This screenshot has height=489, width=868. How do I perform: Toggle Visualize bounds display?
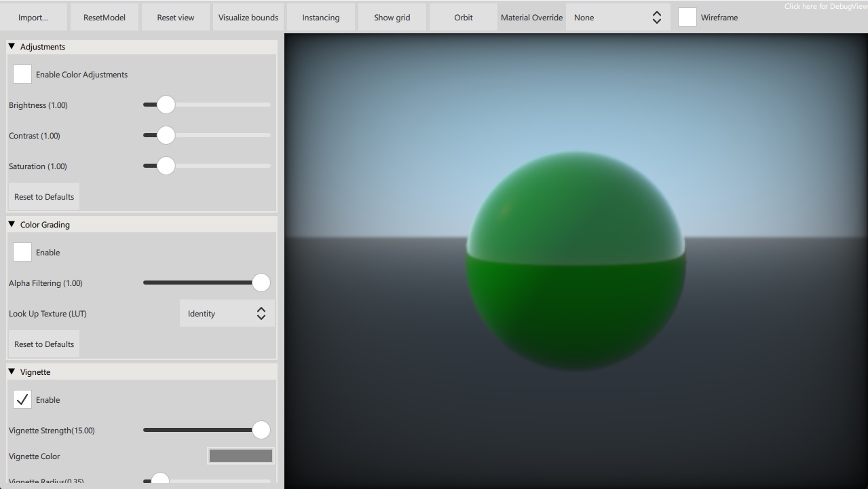(248, 16)
